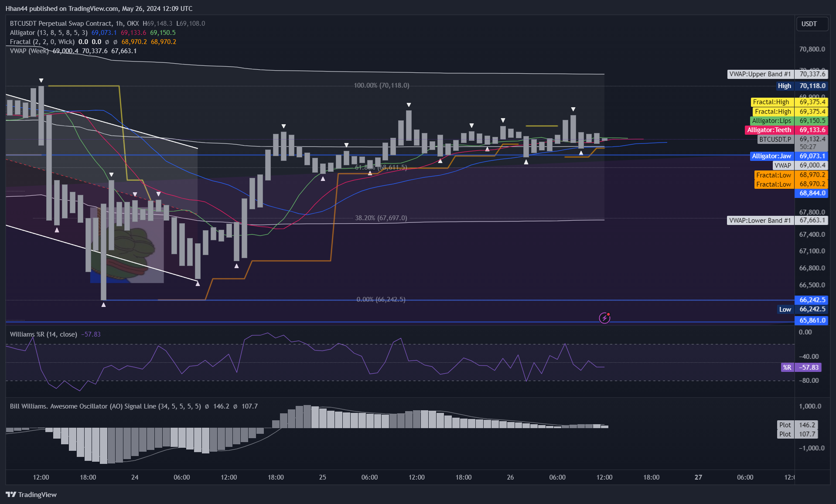Open the USDT currency selector

coord(812,24)
